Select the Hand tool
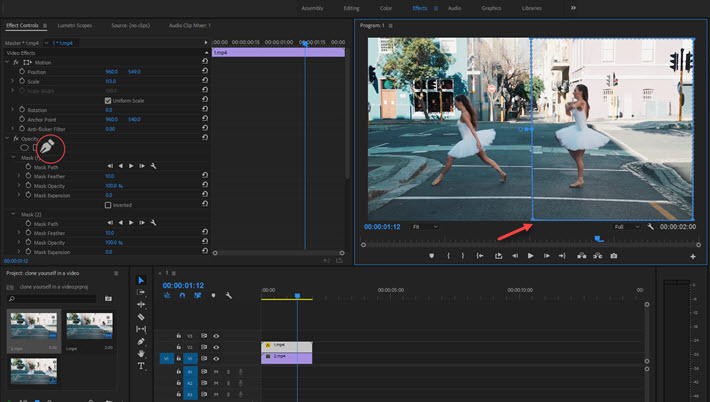710x402 pixels. (141, 353)
